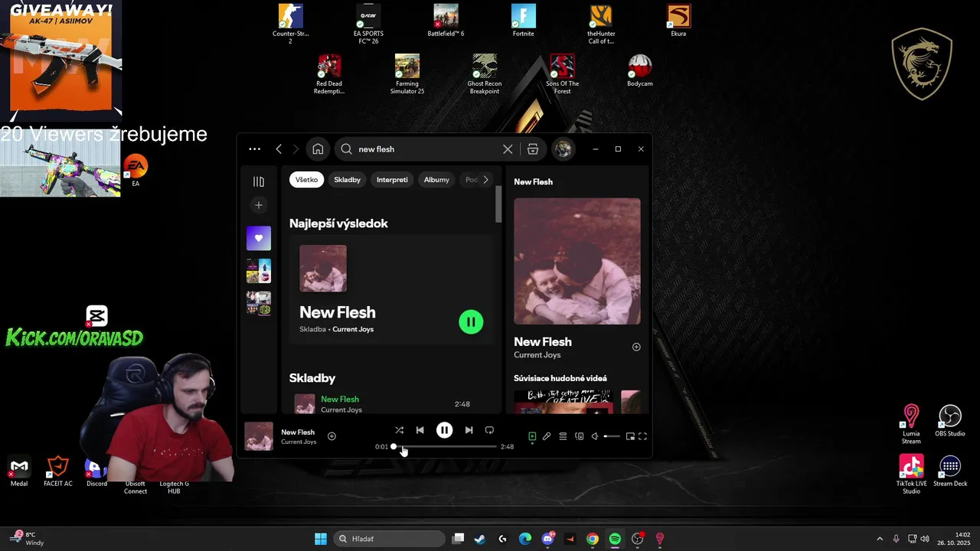Select EA SPORTS FC 26 desktop icon
Screen dimensions: 980x551
[368, 24]
